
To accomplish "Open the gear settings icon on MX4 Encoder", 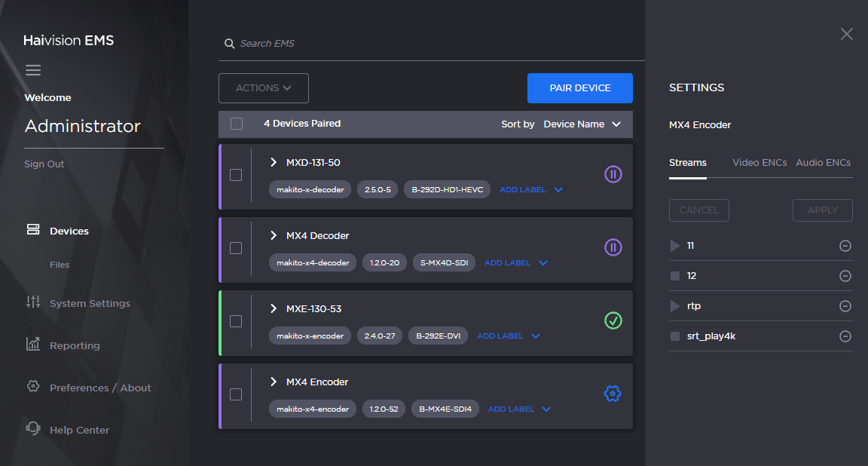I will pos(613,393).
